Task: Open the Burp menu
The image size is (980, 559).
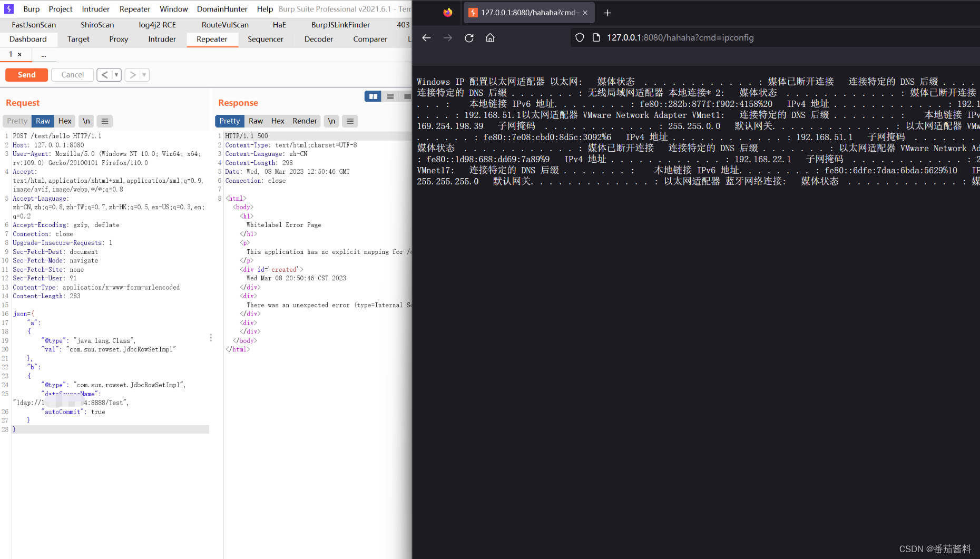Action: [x=32, y=9]
